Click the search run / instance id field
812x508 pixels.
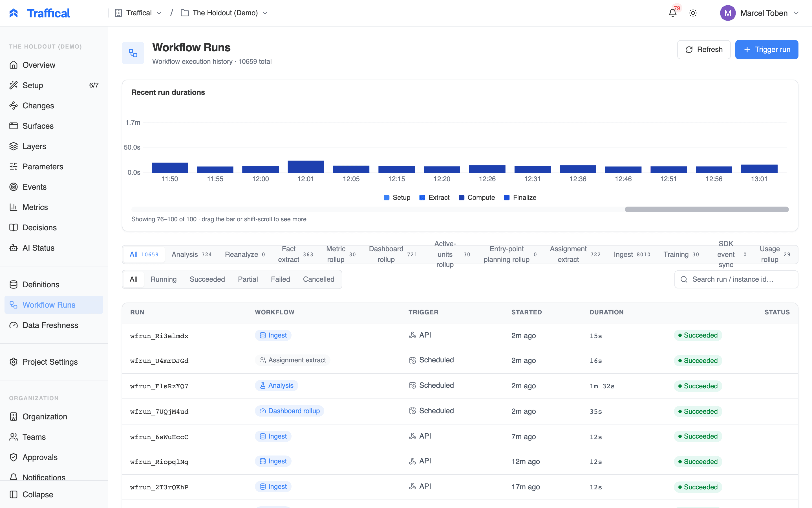pos(736,279)
